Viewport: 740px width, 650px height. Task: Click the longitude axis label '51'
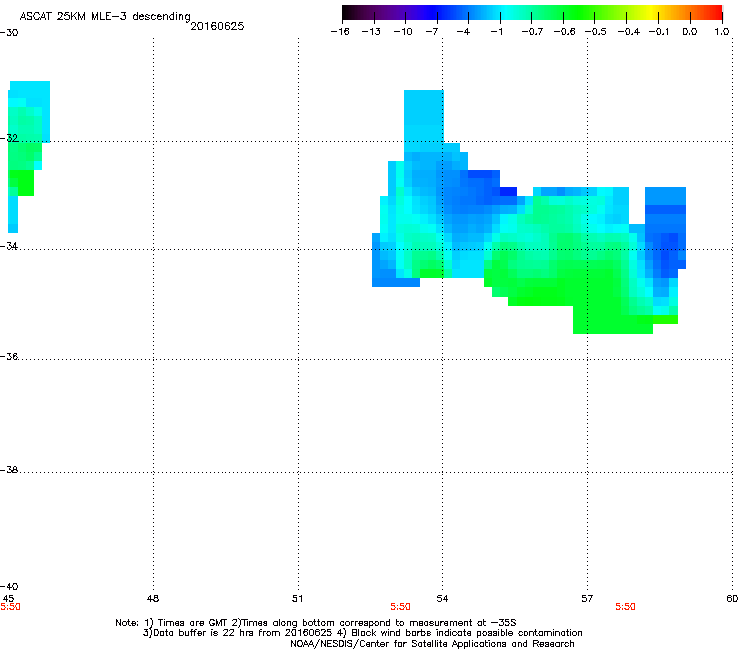[297, 599]
